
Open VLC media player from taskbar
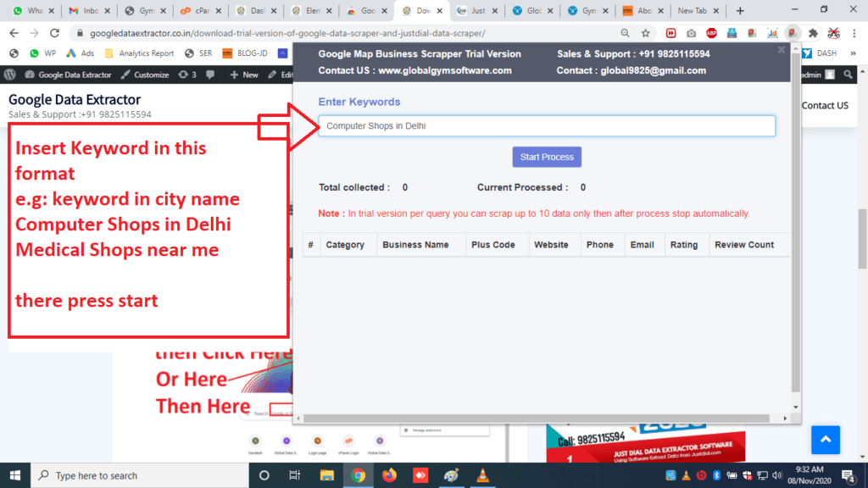[x=482, y=475]
